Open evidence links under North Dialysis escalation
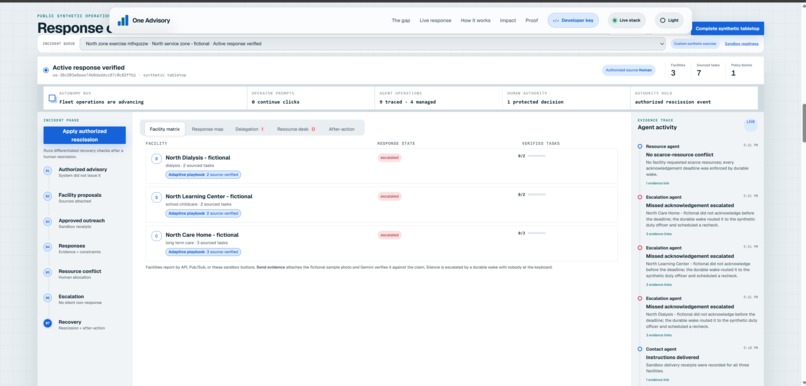Image resolution: width=806 pixels, height=386 pixels. [x=659, y=335]
